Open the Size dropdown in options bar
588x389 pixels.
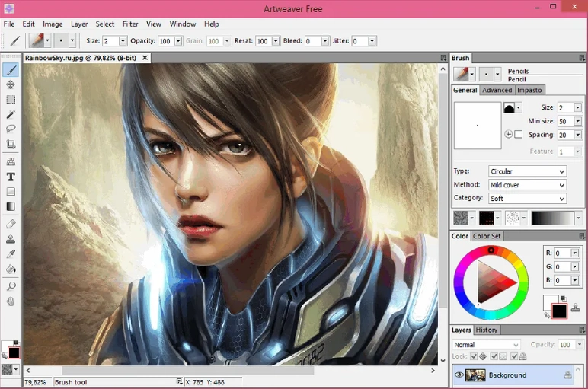123,41
